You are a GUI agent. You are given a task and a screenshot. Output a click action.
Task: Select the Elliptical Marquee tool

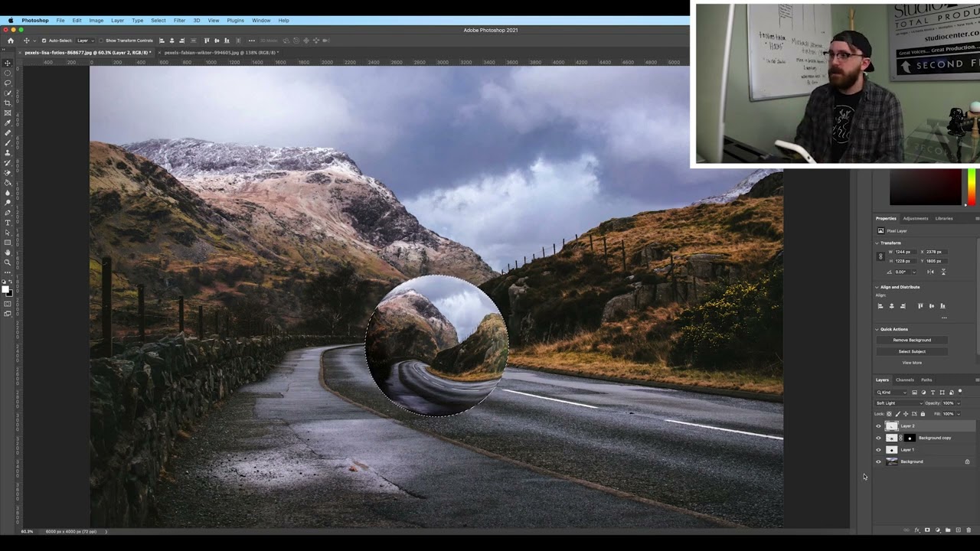point(8,73)
